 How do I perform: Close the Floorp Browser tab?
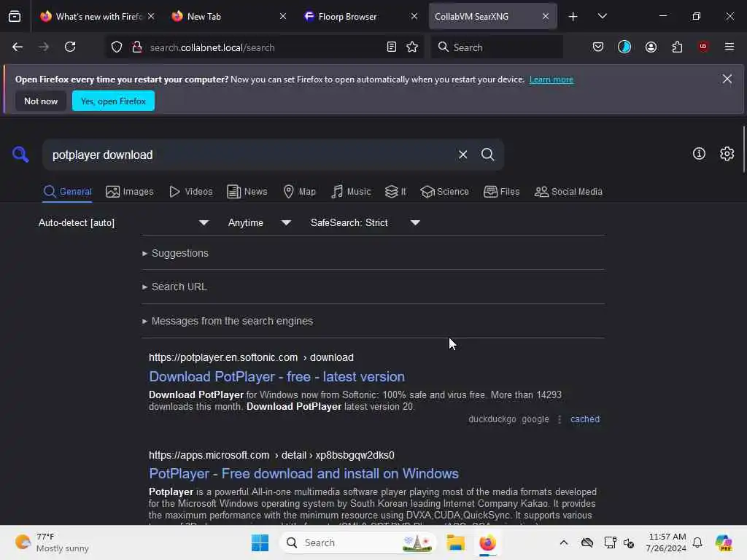click(414, 17)
